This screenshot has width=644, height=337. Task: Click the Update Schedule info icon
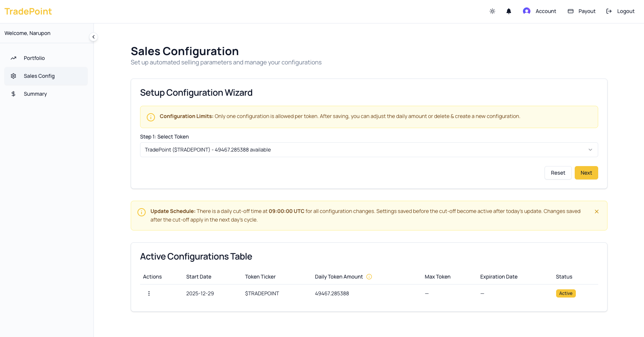click(142, 212)
